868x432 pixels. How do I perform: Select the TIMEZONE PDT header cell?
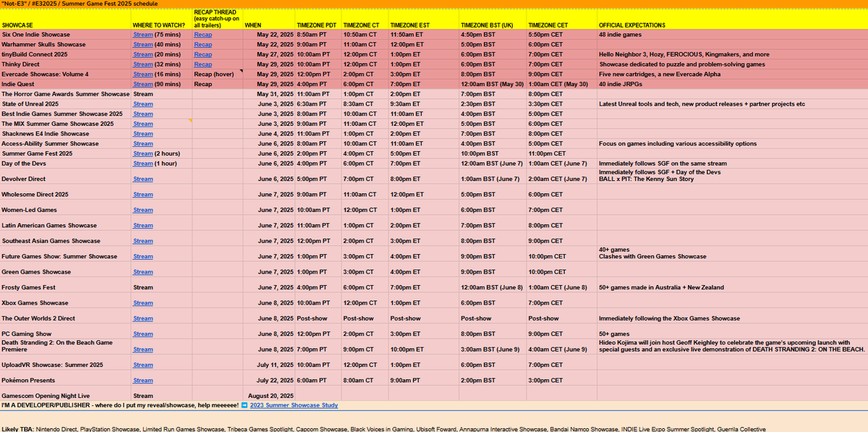click(x=318, y=20)
